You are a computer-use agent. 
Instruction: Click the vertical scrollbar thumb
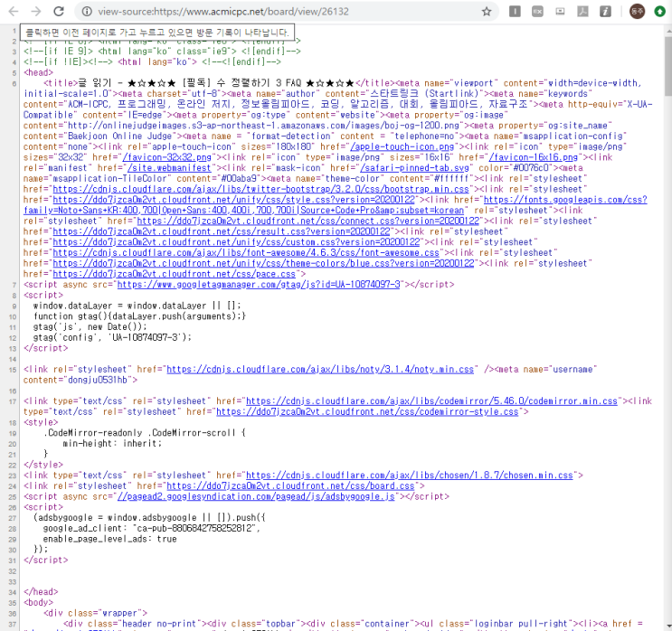[x=668, y=66]
